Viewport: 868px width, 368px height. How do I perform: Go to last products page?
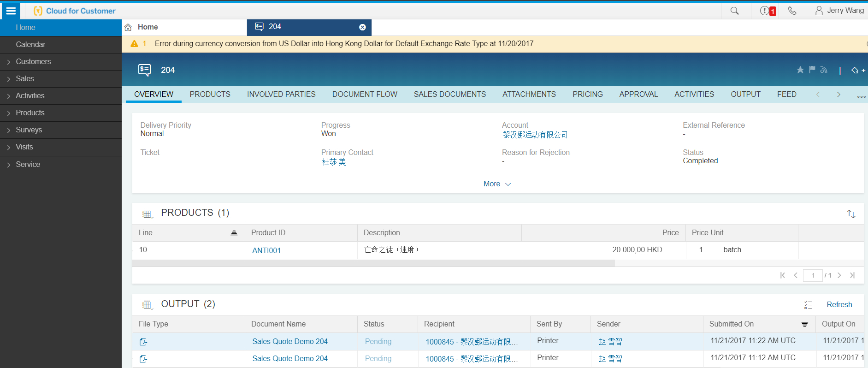click(852, 275)
